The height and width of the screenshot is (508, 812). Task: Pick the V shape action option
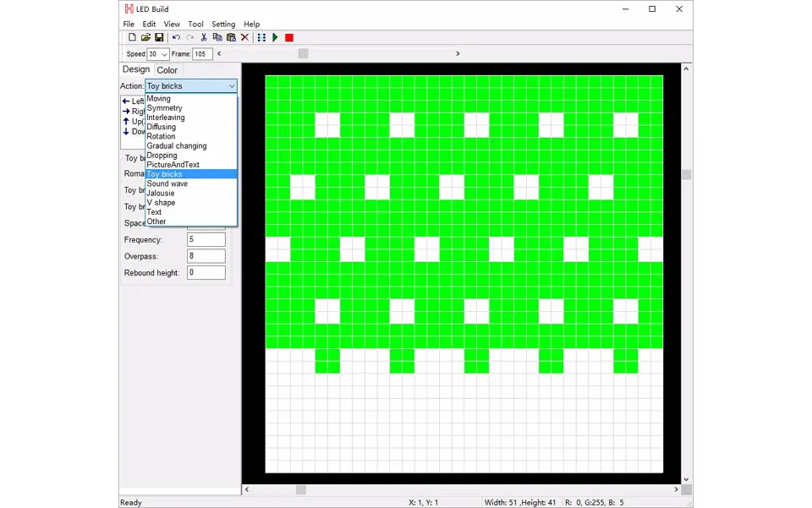pyautogui.click(x=161, y=203)
